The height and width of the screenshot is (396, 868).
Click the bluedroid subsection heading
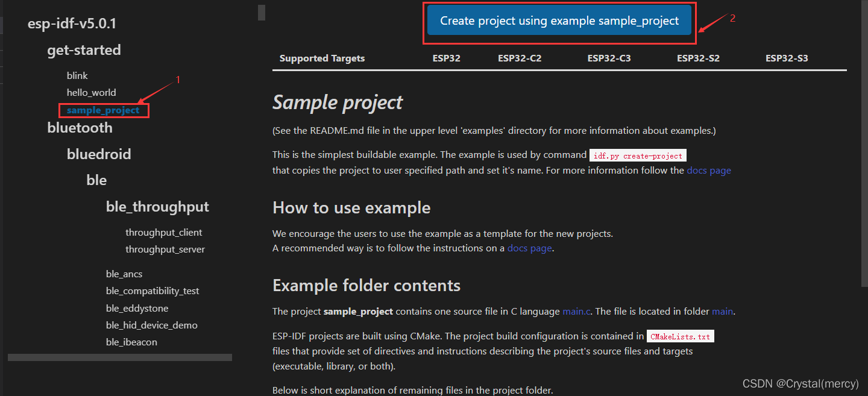[x=99, y=154]
